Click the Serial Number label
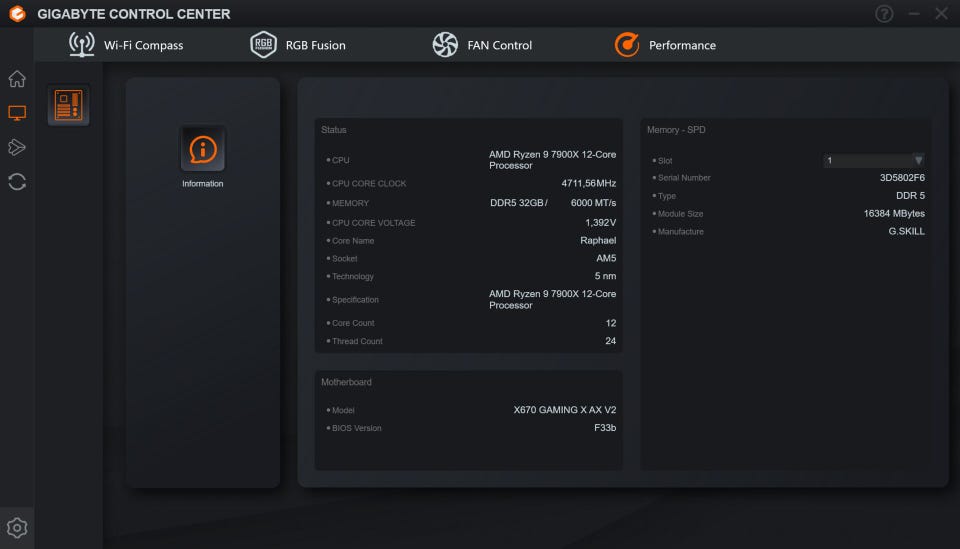This screenshot has width=960, height=549. pyautogui.click(x=684, y=178)
